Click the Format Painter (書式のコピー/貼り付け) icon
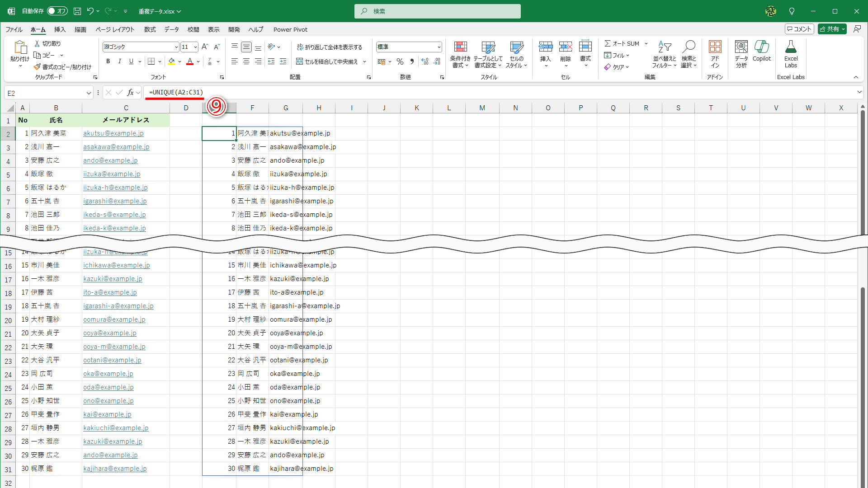 [x=37, y=67]
